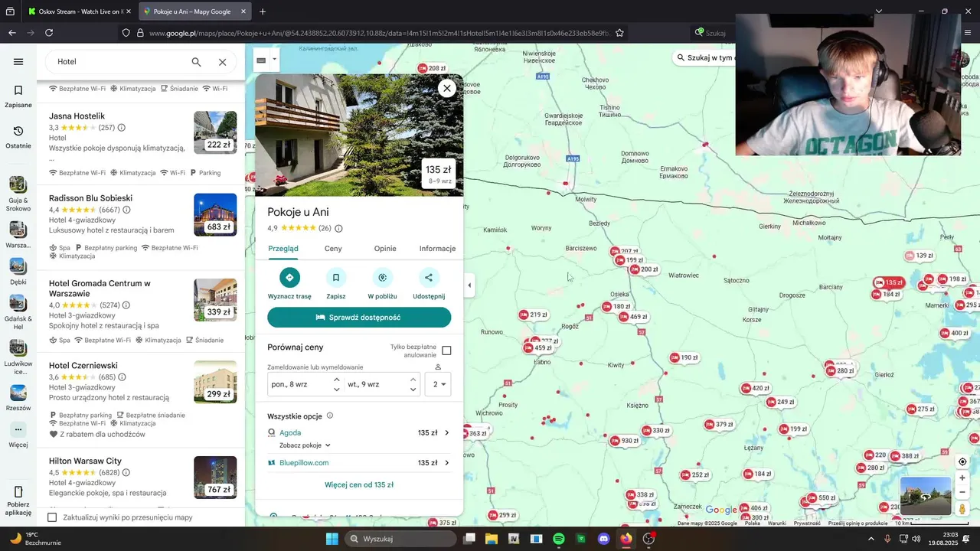Clear the Hotel search with X
This screenshot has height=551, width=980.
[x=222, y=62]
